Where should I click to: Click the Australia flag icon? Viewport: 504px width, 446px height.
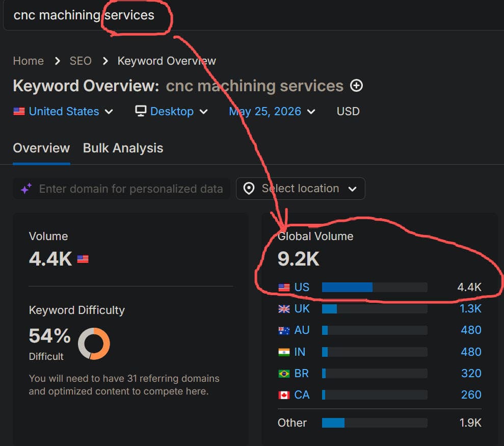(x=284, y=330)
